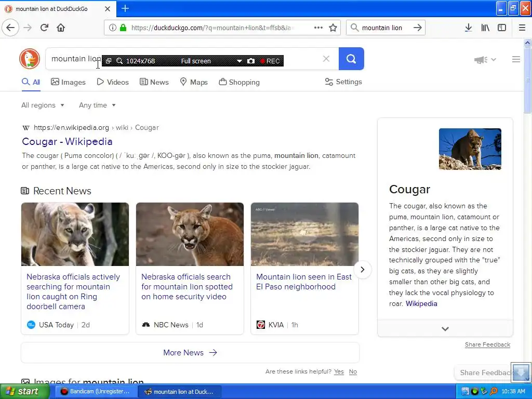Open the Cougar - Wikipedia result
Image resolution: width=532 pixels, height=399 pixels.
coord(67,141)
